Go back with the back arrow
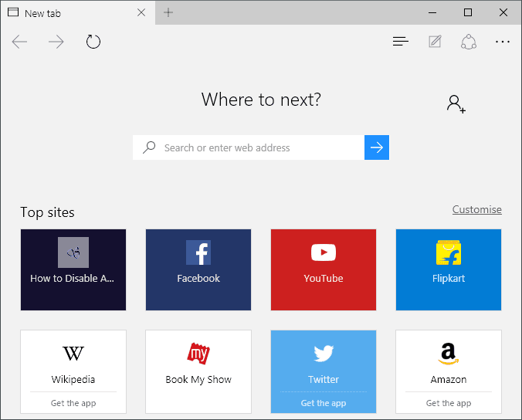Viewport: 522px width, 420px height. point(19,42)
